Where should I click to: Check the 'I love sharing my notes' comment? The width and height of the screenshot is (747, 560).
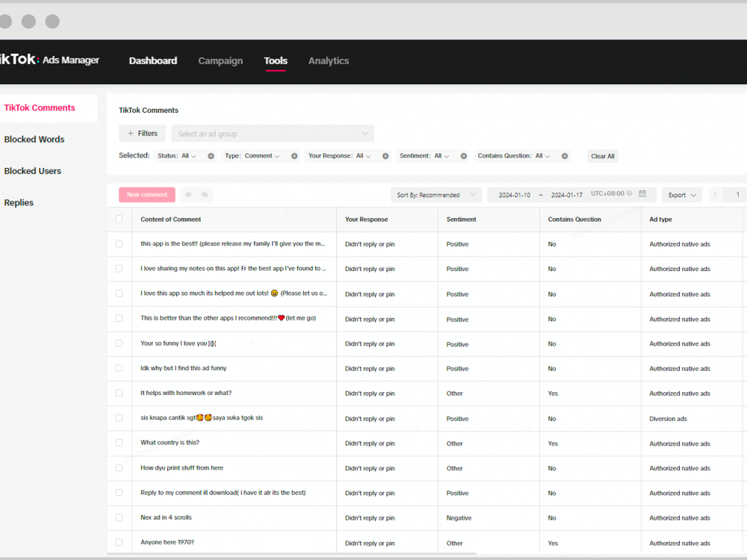(x=119, y=269)
